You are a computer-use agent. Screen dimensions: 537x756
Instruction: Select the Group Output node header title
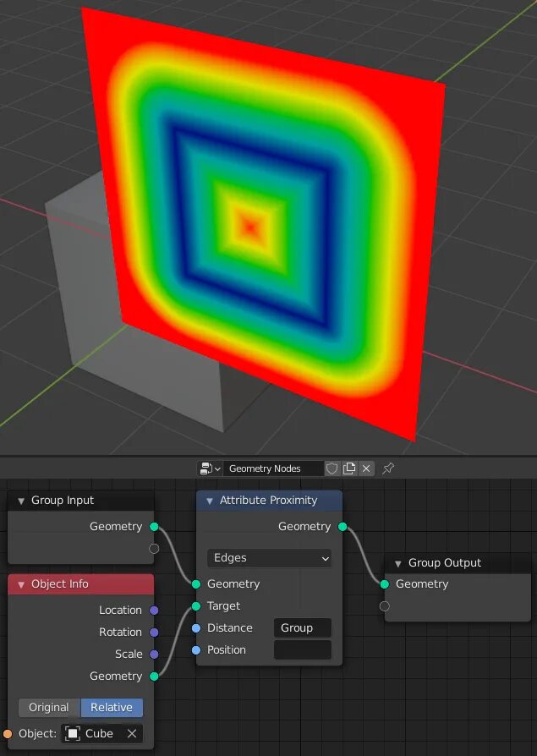pyautogui.click(x=445, y=562)
